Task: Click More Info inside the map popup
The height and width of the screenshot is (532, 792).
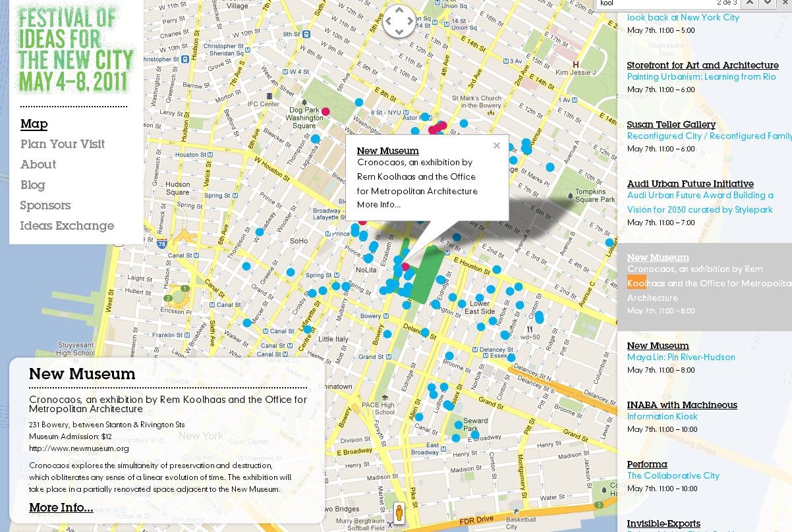Action: [x=378, y=205]
